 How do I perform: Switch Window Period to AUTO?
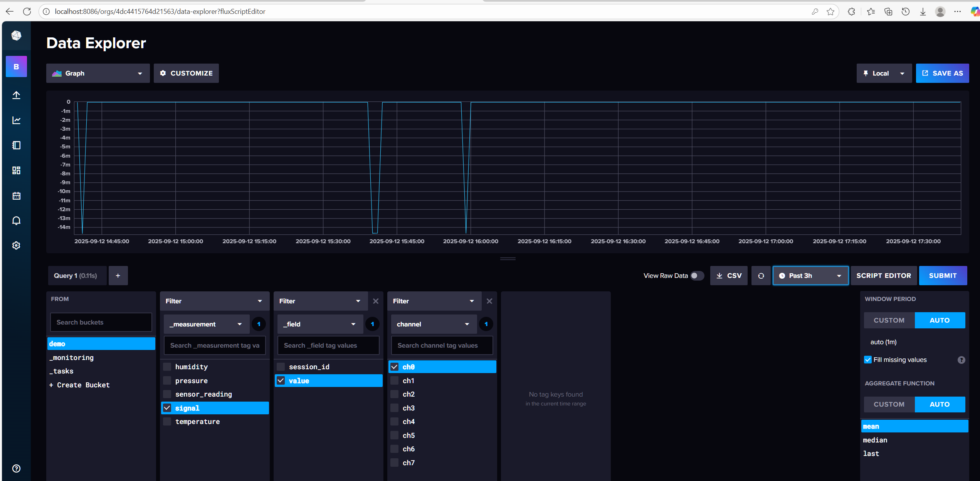click(x=940, y=320)
